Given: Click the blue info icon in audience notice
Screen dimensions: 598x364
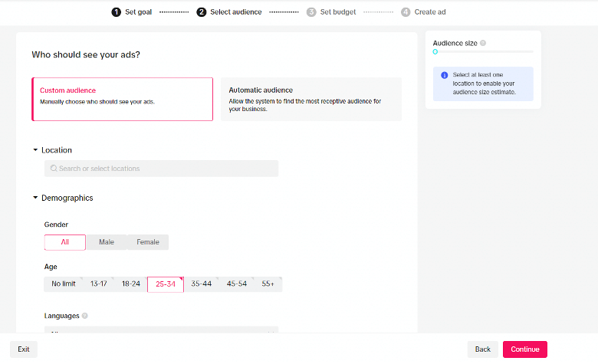Looking at the screenshot, I should click(x=445, y=75).
